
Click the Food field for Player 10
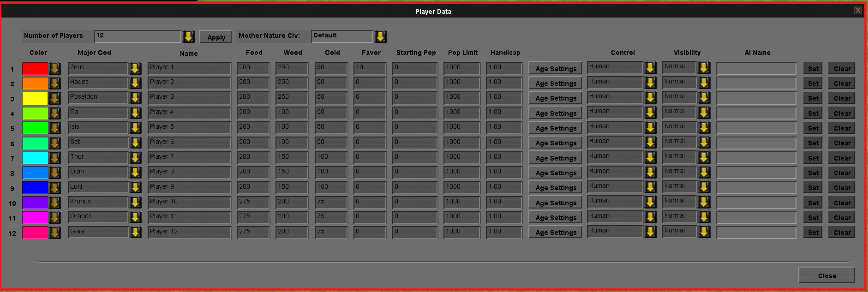[253, 203]
